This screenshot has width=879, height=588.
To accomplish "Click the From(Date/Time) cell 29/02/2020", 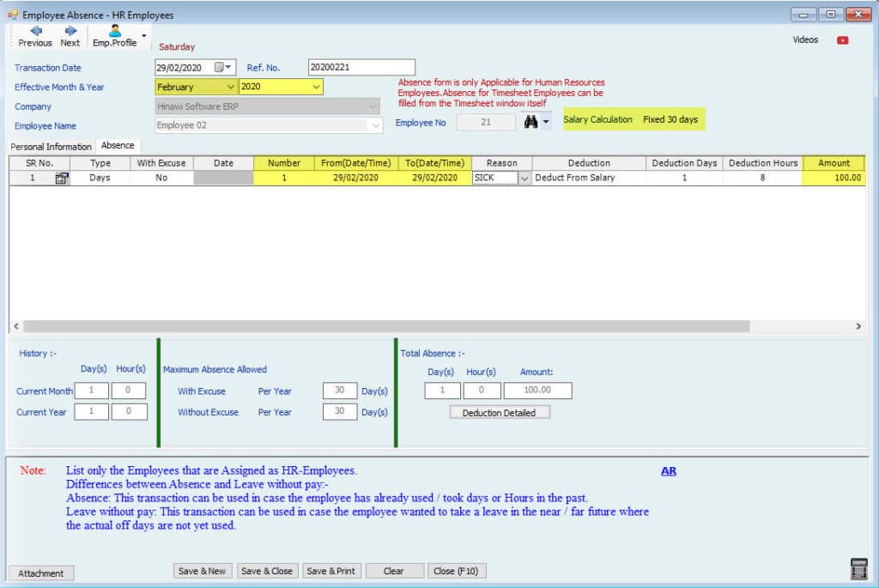I will [x=356, y=178].
